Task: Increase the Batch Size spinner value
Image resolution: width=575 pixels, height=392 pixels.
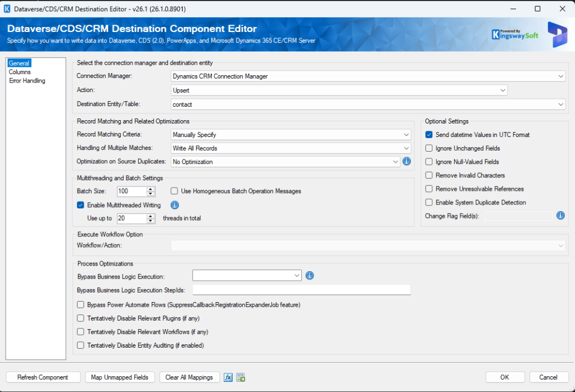Action: 151,189
